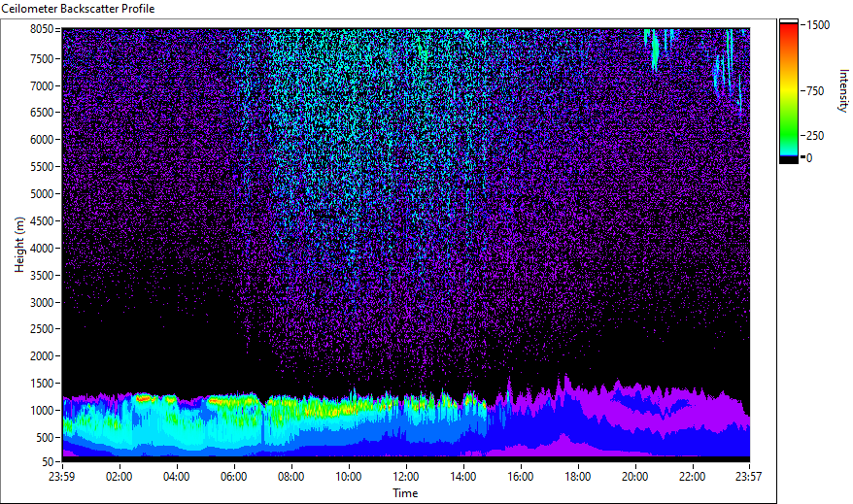Image resolution: width=853 pixels, height=504 pixels.
Task: Click the 2500 height axis tick
Action: click(x=42, y=329)
